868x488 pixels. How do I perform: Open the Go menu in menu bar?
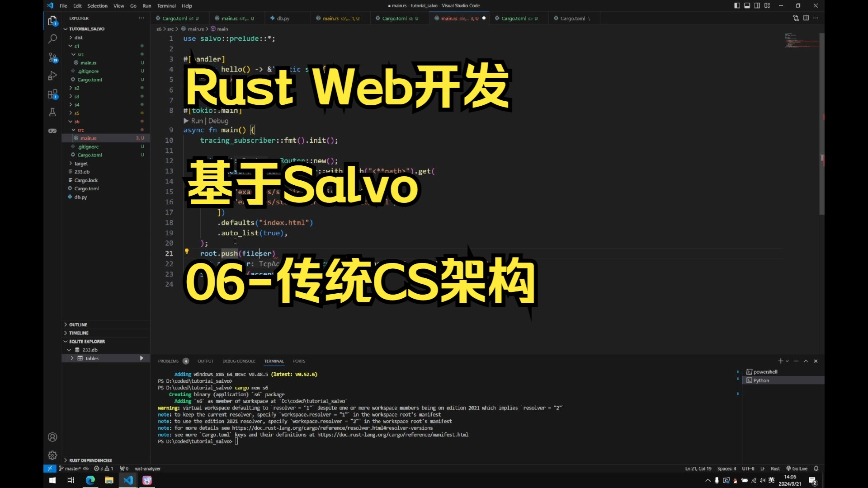(x=133, y=5)
